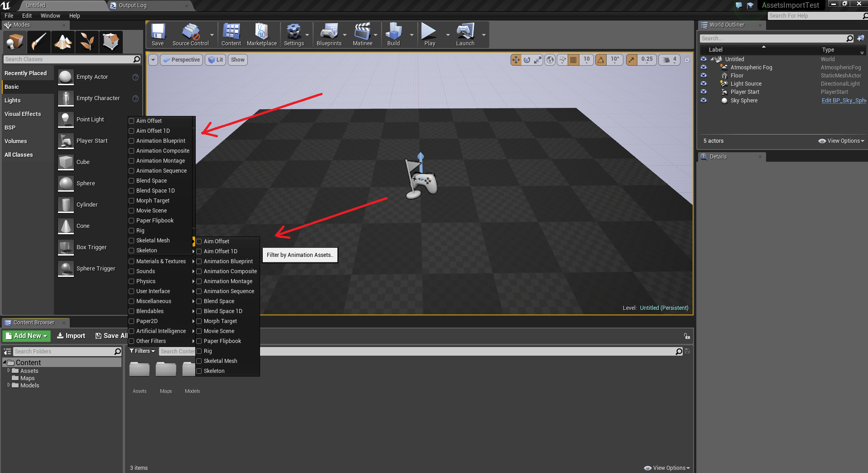Open Source Control toolbar icon

190,34
